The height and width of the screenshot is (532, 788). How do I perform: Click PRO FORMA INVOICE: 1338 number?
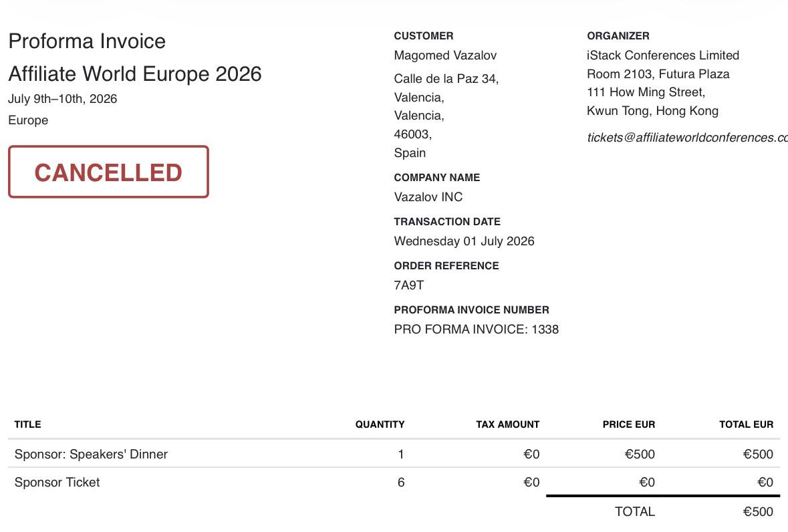pyautogui.click(x=477, y=329)
